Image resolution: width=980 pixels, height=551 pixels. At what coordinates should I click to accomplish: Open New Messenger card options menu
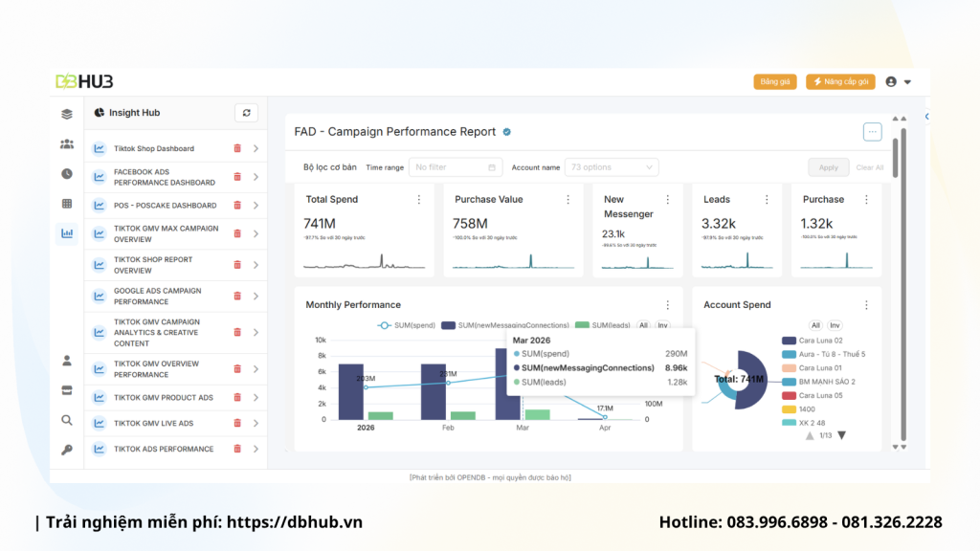(x=667, y=199)
